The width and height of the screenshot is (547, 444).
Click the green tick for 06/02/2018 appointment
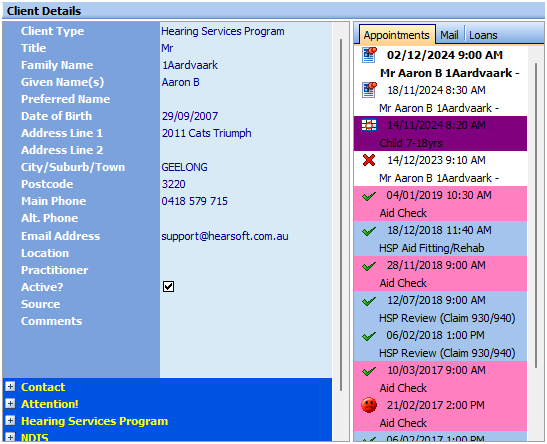(369, 336)
